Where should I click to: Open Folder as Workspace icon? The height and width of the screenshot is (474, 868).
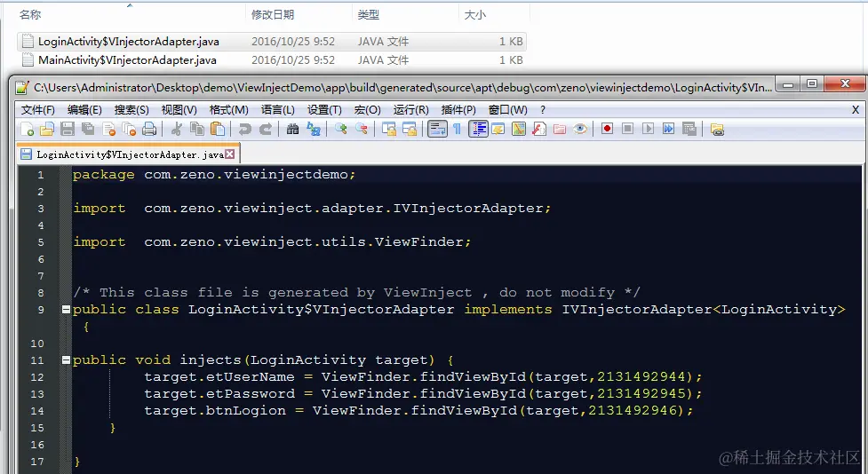[x=560, y=130]
